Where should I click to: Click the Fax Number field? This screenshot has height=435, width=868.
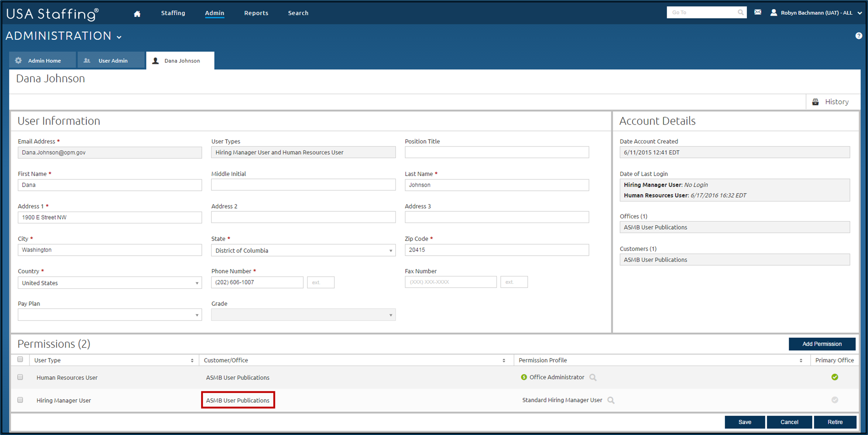click(x=451, y=282)
